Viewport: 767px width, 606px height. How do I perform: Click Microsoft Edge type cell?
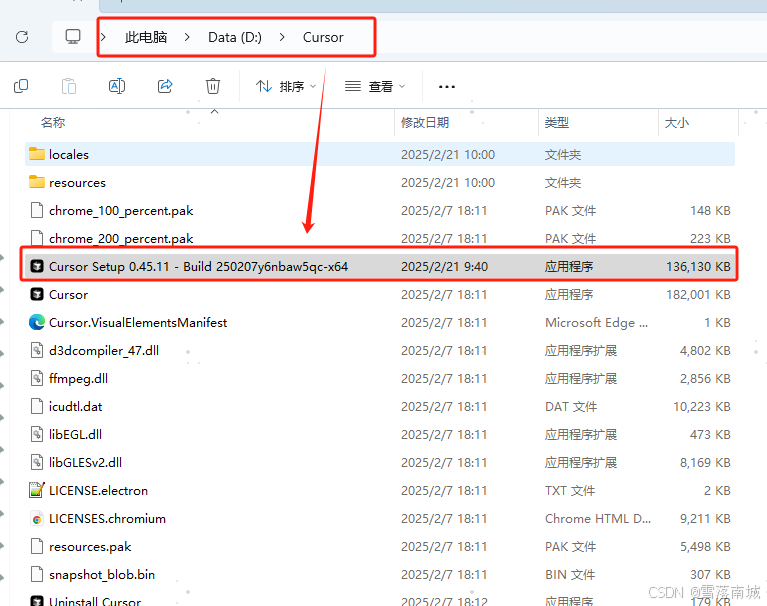(x=596, y=323)
